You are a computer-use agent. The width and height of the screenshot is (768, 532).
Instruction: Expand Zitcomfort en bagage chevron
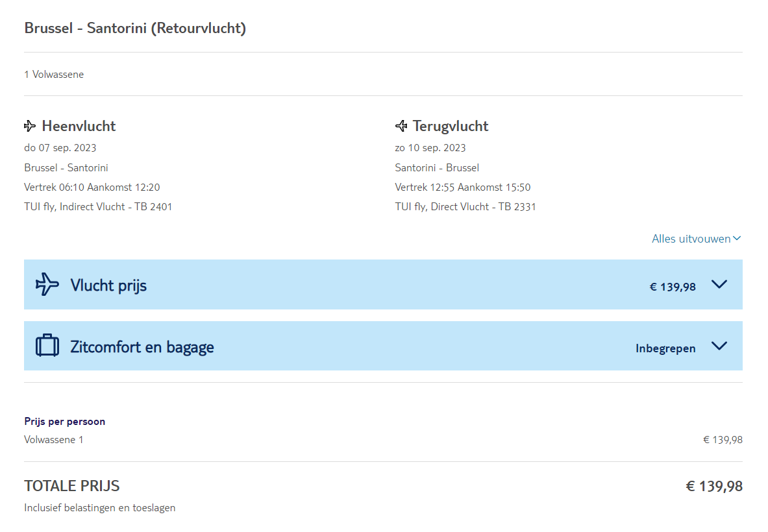[x=719, y=345]
